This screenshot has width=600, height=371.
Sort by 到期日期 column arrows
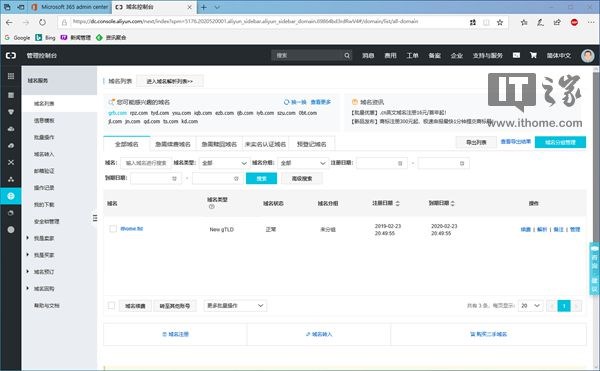(x=453, y=203)
